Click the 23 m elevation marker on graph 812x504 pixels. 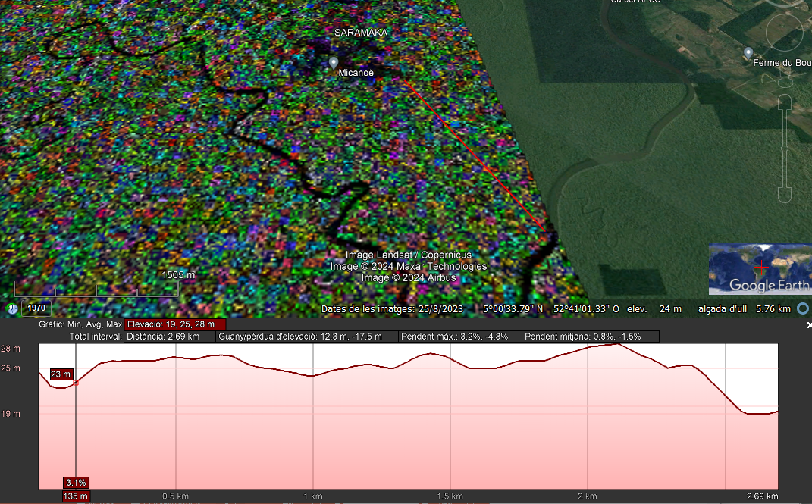tap(61, 374)
